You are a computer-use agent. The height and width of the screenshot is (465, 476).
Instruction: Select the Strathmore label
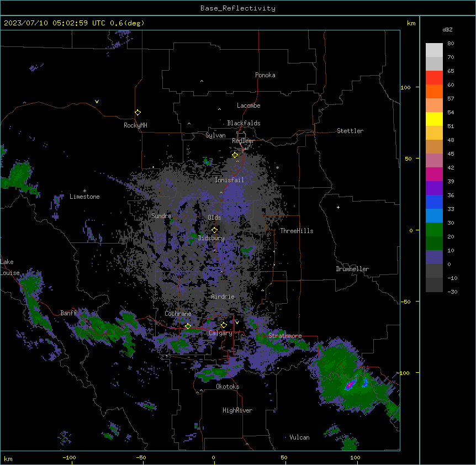[x=285, y=336]
